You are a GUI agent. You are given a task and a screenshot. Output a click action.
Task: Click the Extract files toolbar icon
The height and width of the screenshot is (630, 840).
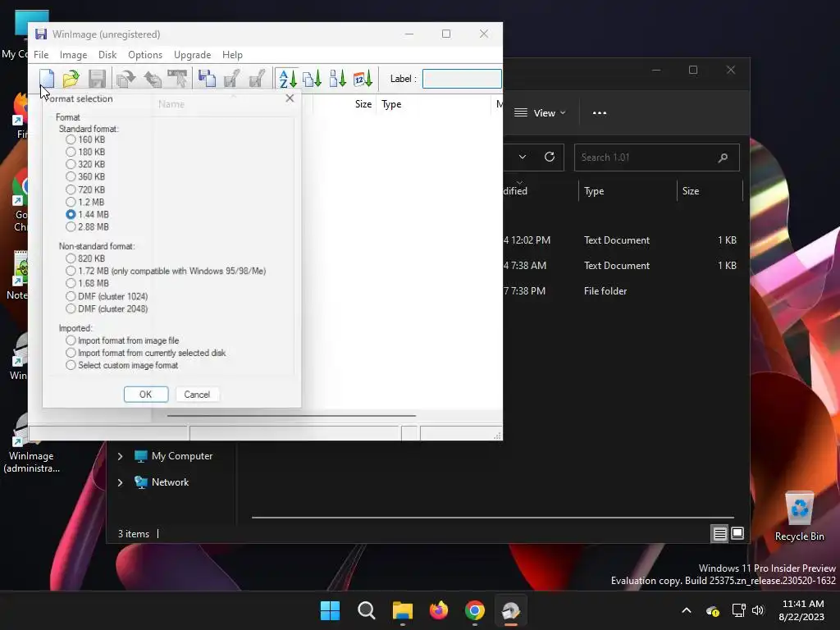click(x=126, y=79)
